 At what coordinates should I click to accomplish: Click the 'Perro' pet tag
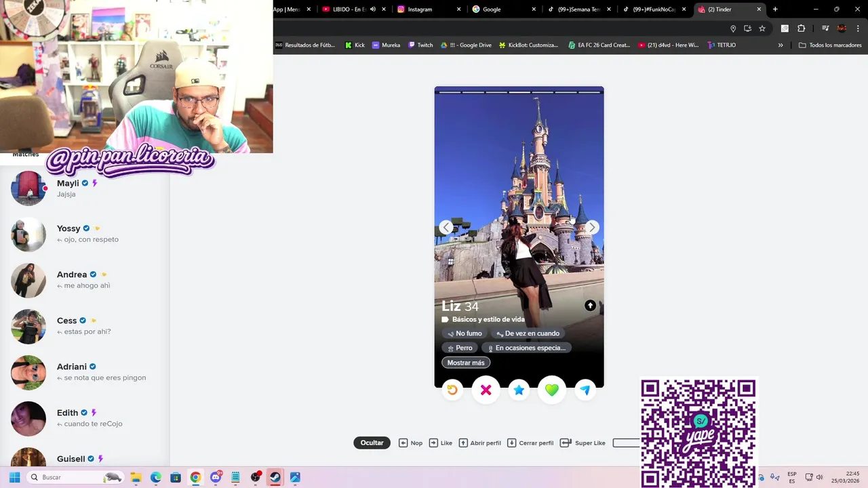460,348
